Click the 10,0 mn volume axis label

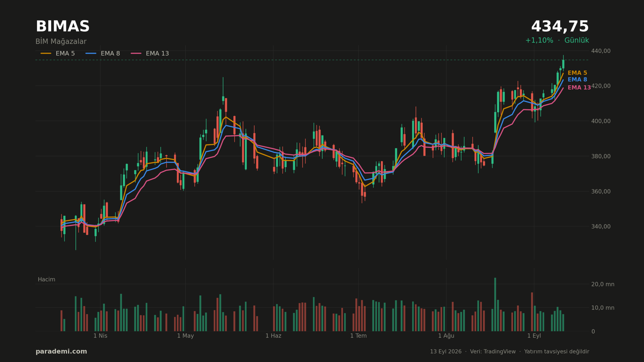tap(603, 308)
